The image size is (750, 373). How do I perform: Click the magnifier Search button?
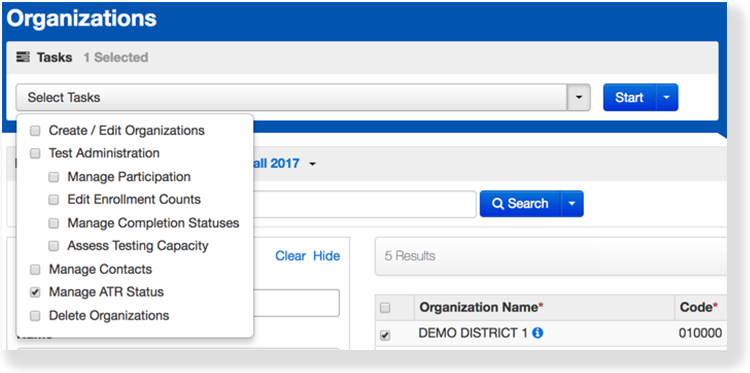point(520,204)
